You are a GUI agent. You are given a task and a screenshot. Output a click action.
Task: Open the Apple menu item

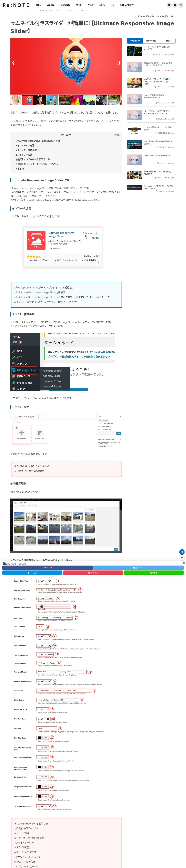tap(51, 5)
